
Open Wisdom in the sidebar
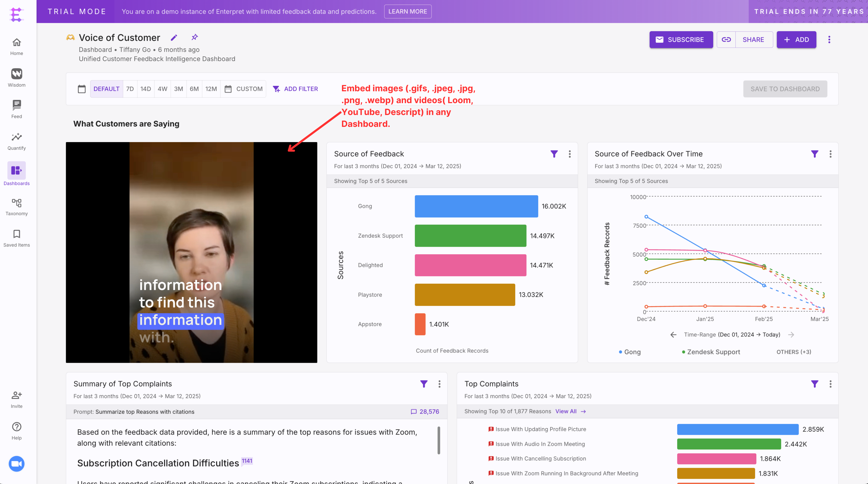(17, 78)
